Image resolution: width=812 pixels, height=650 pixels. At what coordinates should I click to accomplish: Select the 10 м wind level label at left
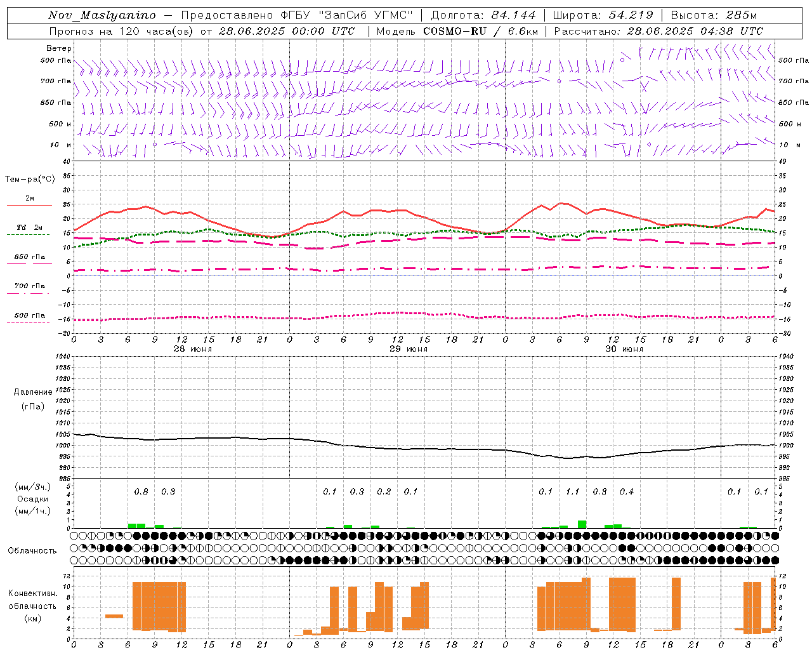[61, 145]
